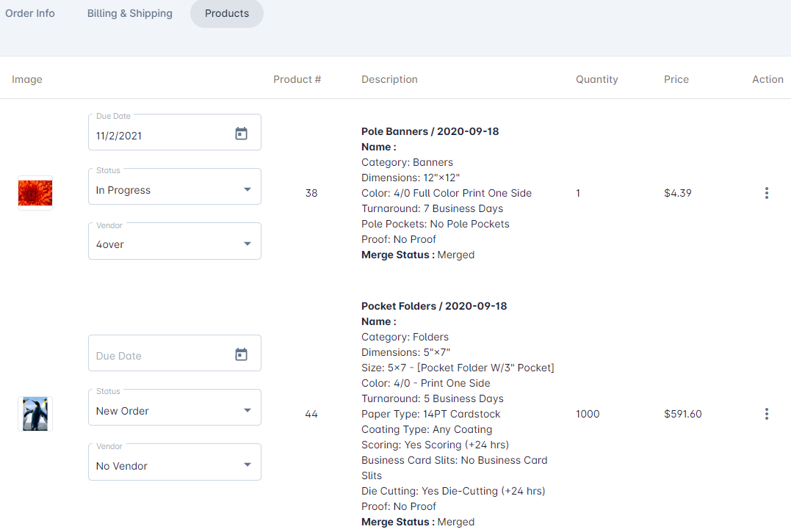The height and width of the screenshot is (532, 791).
Task: Click the Turnaround: 5 Business Days line
Action: tap(433, 399)
